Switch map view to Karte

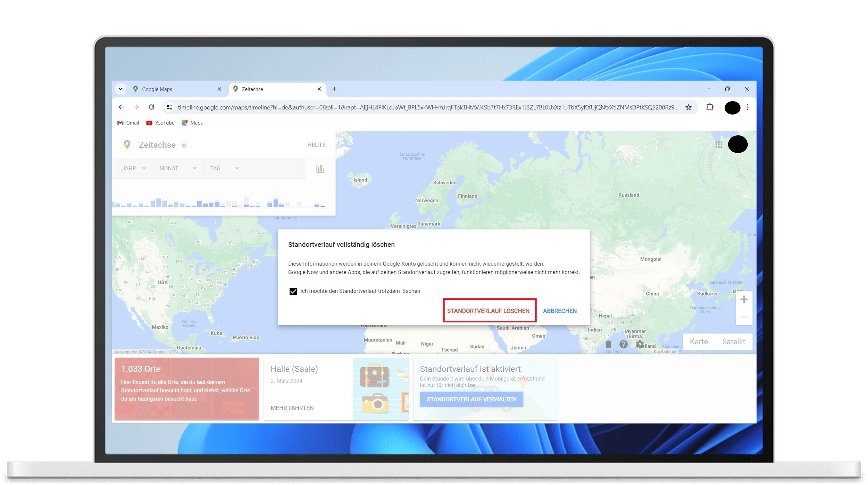click(699, 342)
